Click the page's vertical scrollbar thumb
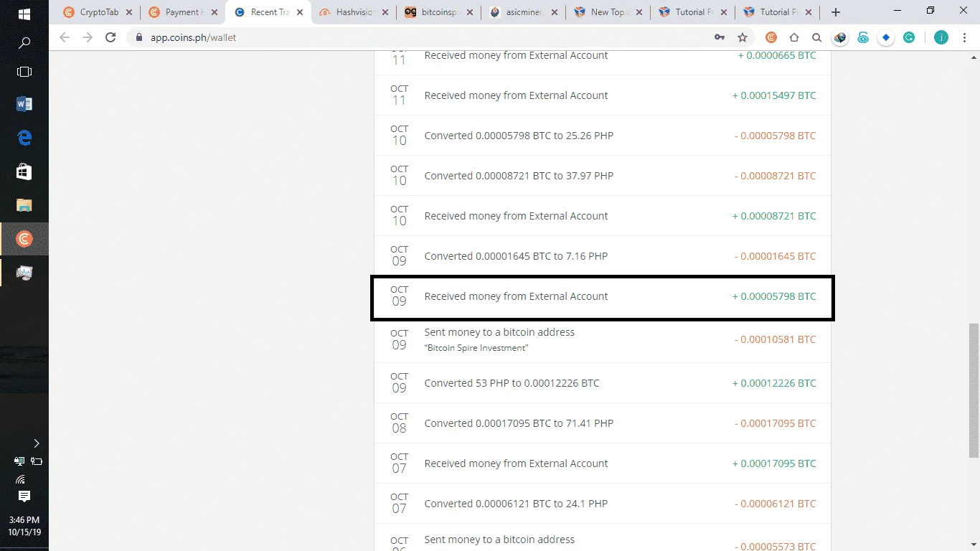The width and height of the screenshot is (980, 551). pyautogui.click(x=974, y=390)
